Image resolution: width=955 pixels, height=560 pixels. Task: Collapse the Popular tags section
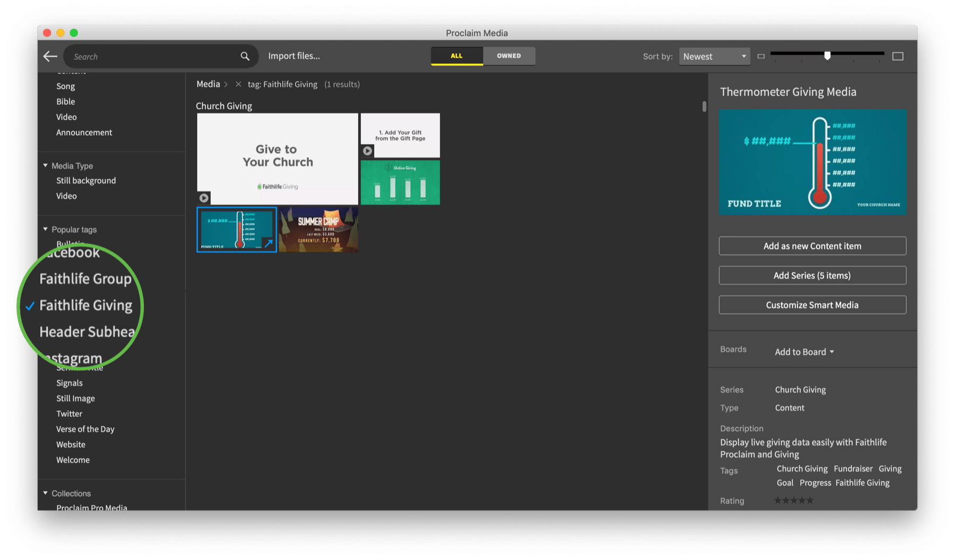[x=45, y=229]
